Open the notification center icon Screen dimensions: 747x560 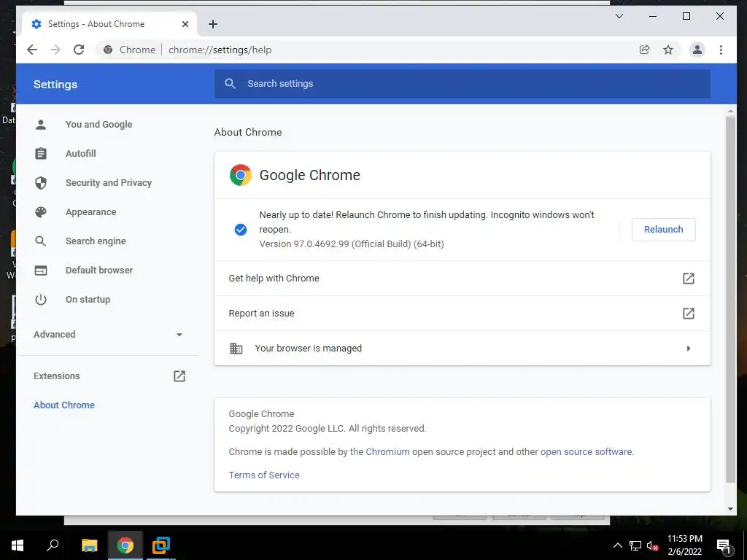[724, 545]
